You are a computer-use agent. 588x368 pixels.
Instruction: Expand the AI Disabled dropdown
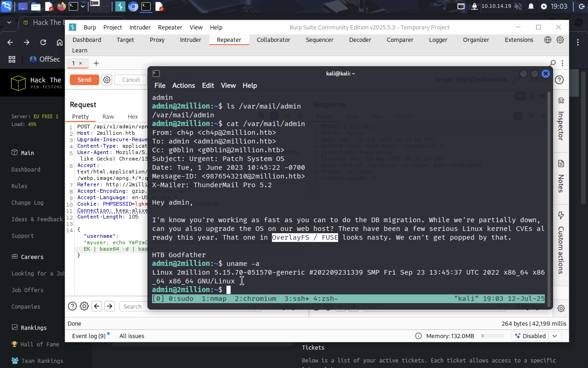[x=555, y=336]
